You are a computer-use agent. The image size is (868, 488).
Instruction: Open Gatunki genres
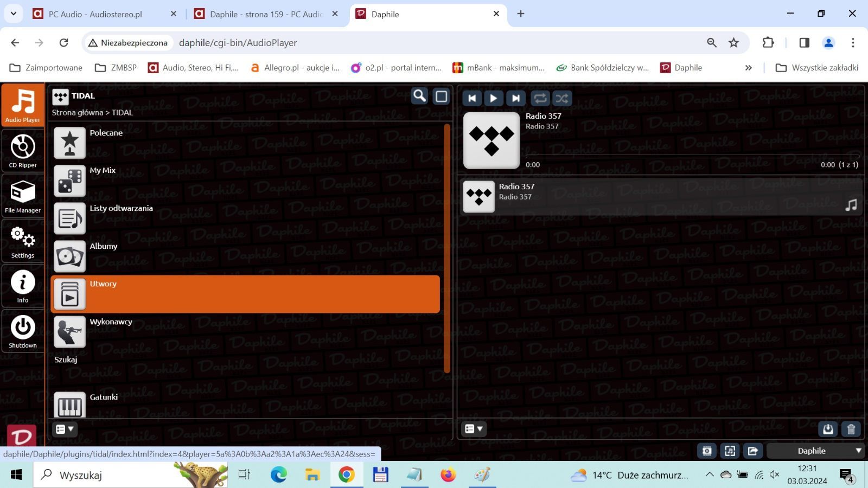(x=245, y=404)
